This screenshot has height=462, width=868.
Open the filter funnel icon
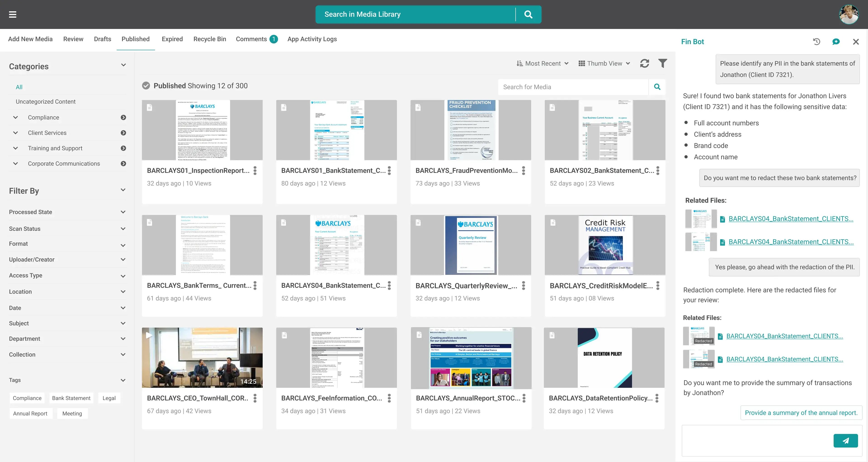(x=663, y=63)
